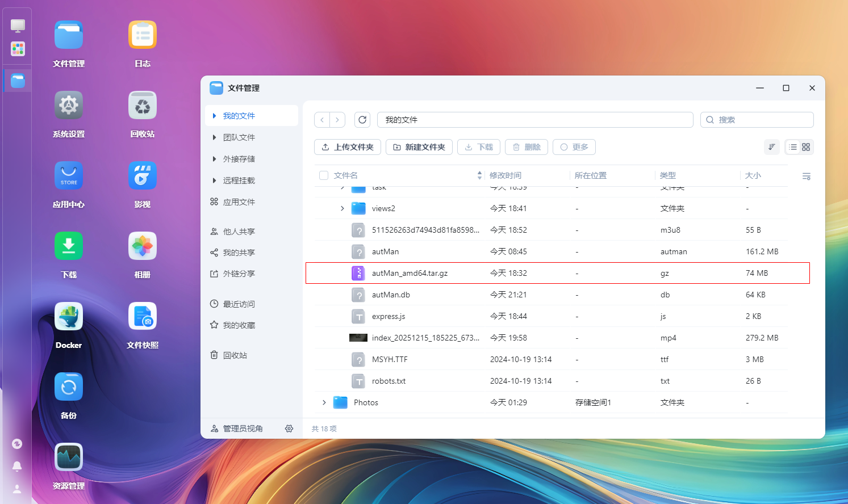The height and width of the screenshot is (504, 848).
Task: Open settings gear beside 管理员视角
Action: tap(289, 429)
